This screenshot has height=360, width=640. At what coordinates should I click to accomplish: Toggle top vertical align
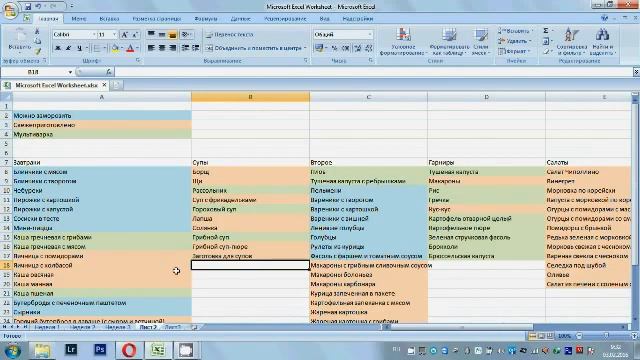[x=151, y=35]
